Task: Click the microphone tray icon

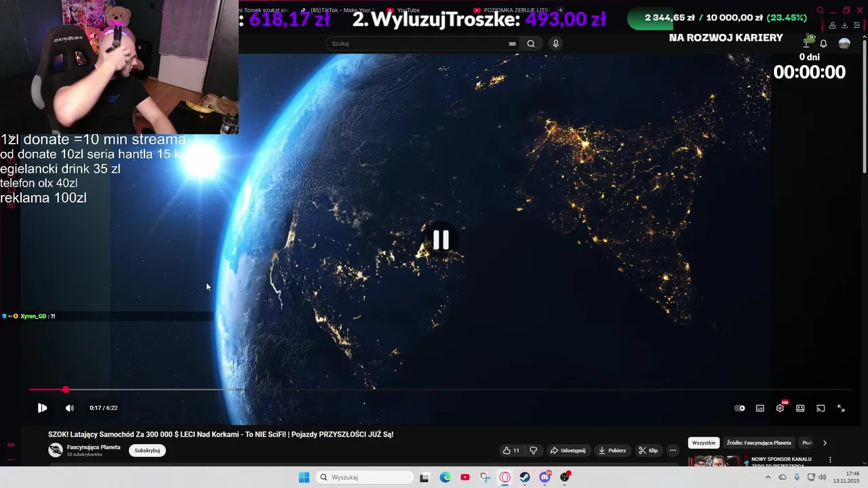Action: coord(797,477)
